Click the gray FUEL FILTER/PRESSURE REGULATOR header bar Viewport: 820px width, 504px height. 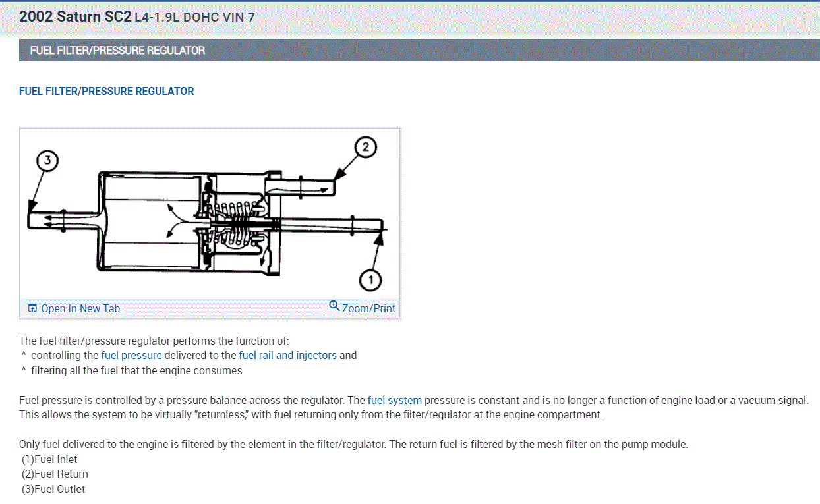(x=419, y=50)
